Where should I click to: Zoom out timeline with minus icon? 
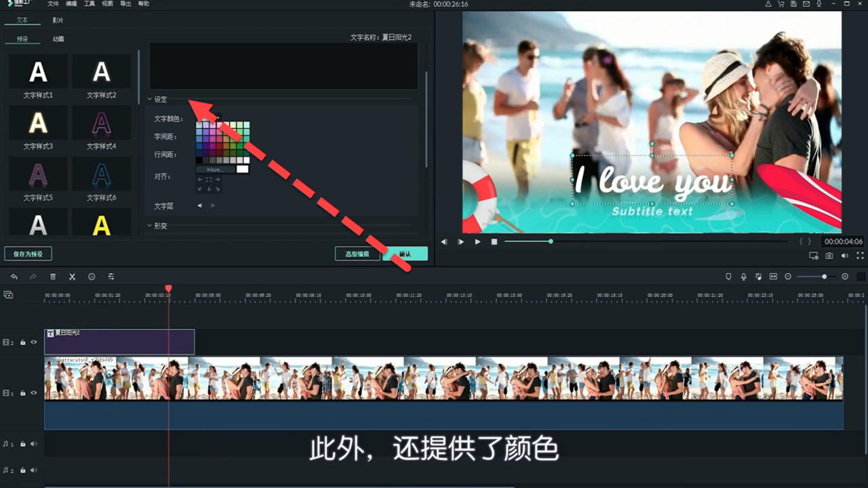[788, 277]
